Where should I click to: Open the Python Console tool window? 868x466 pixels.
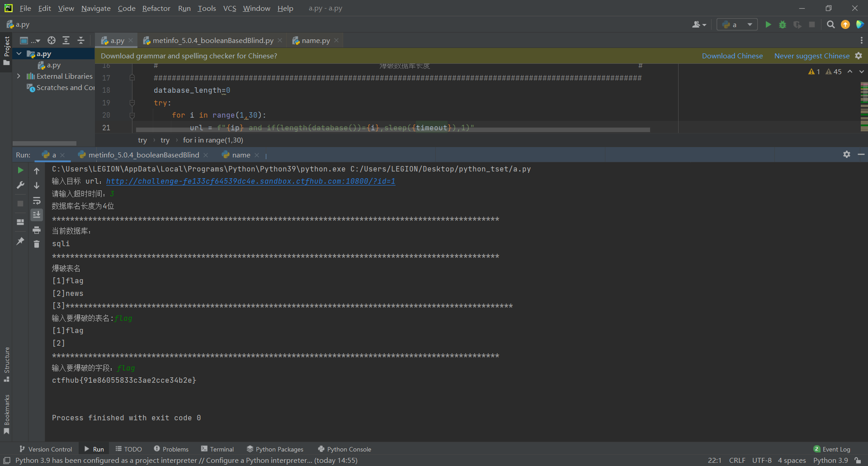click(x=344, y=449)
